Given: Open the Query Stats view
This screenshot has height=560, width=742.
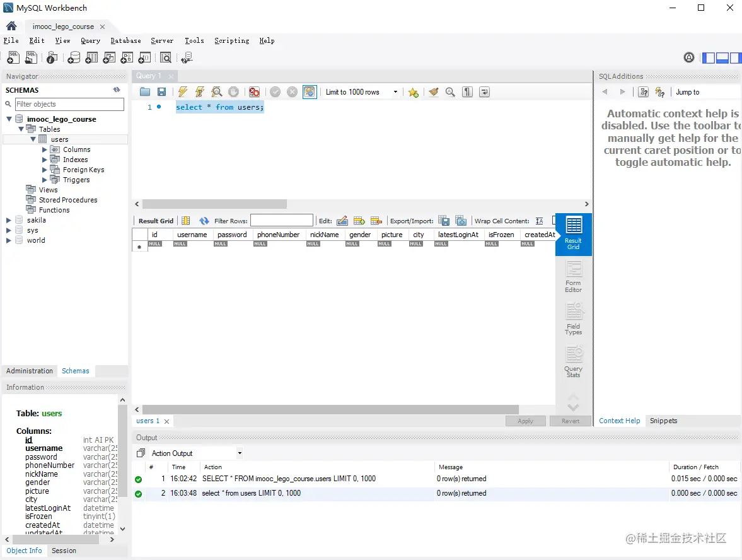Looking at the screenshot, I should (x=573, y=361).
